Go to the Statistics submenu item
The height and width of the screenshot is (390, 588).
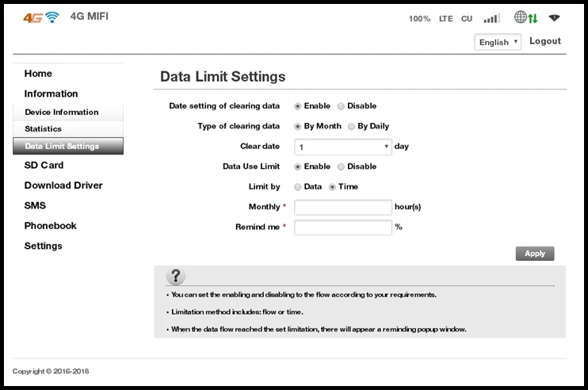point(43,129)
